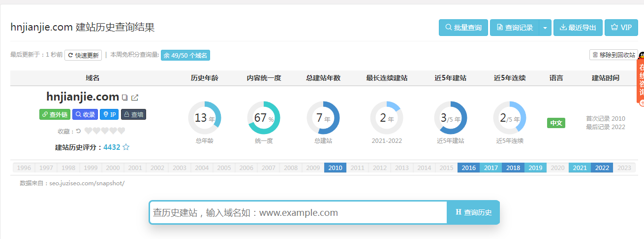Select year 2020 in timeline
This screenshot has width=644, height=239.
click(x=558, y=168)
